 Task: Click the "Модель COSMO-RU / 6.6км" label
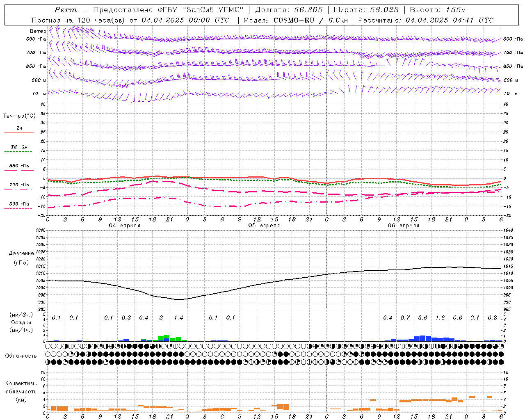pos(296,20)
